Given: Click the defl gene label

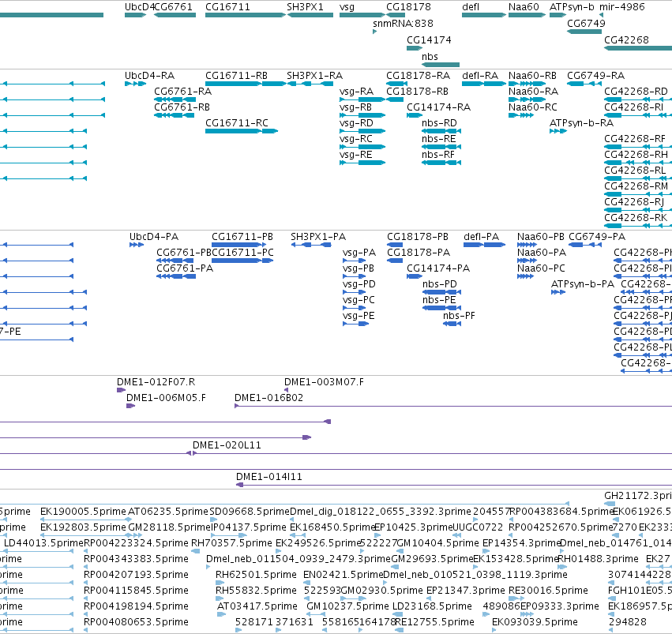Looking at the screenshot, I should [x=471, y=7].
